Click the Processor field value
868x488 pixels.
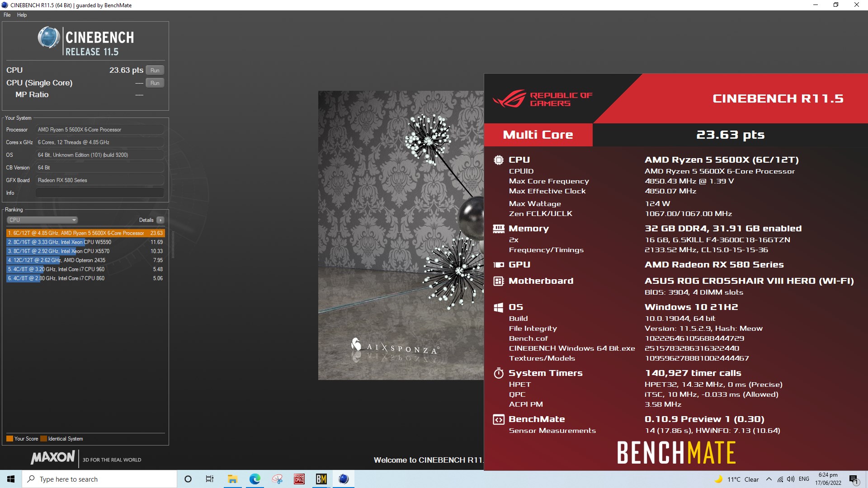pyautogui.click(x=99, y=130)
